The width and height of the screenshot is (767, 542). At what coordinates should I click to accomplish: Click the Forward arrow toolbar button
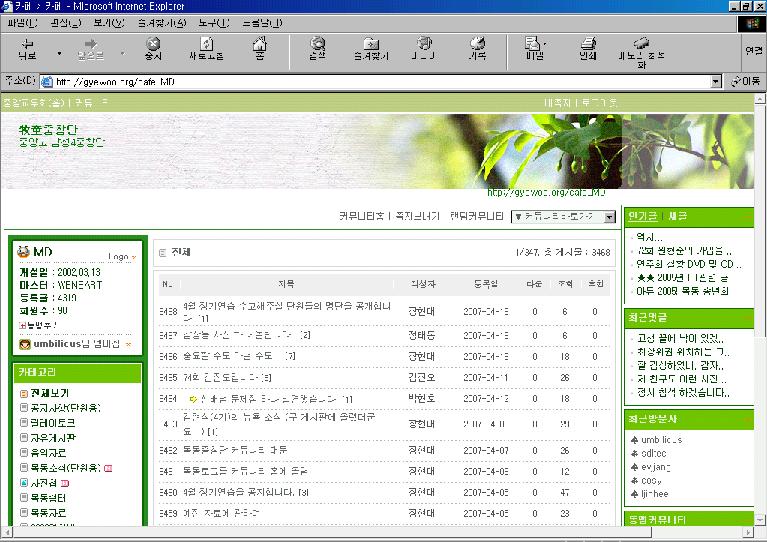[91, 49]
